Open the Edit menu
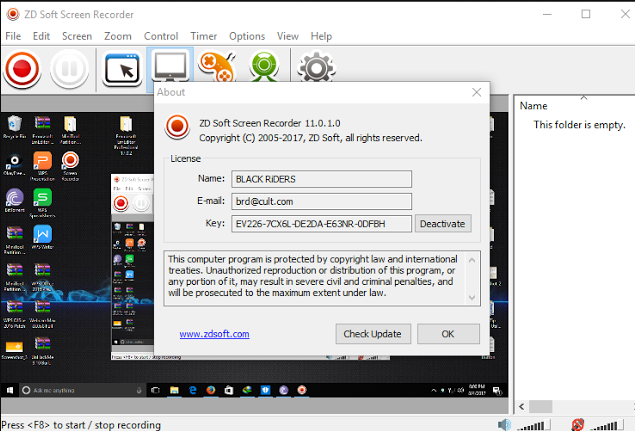Image resolution: width=635 pixels, height=431 pixels. point(41,36)
